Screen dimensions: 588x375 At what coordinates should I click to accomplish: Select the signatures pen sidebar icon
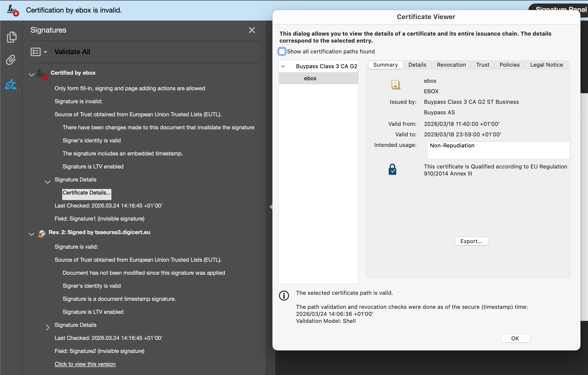[x=11, y=84]
